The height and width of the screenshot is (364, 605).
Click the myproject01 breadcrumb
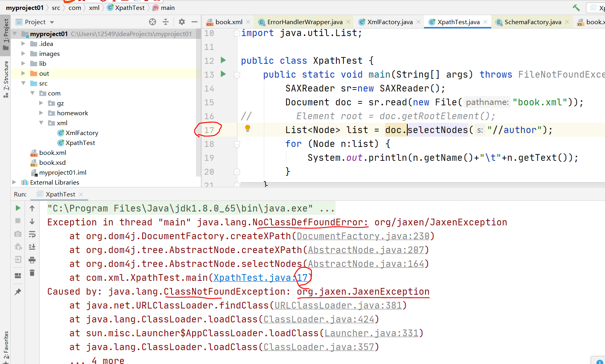point(25,8)
